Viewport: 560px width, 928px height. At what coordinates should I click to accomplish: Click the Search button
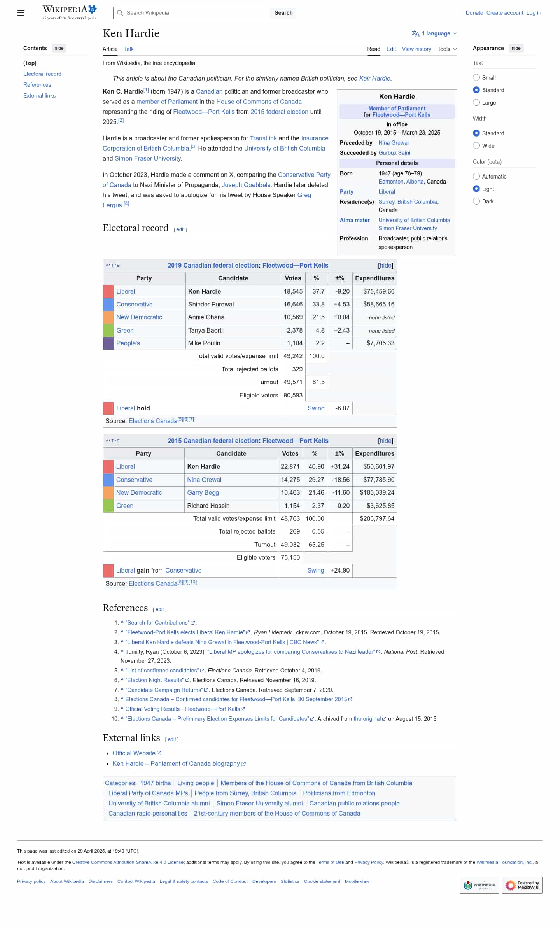pos(283,13)
